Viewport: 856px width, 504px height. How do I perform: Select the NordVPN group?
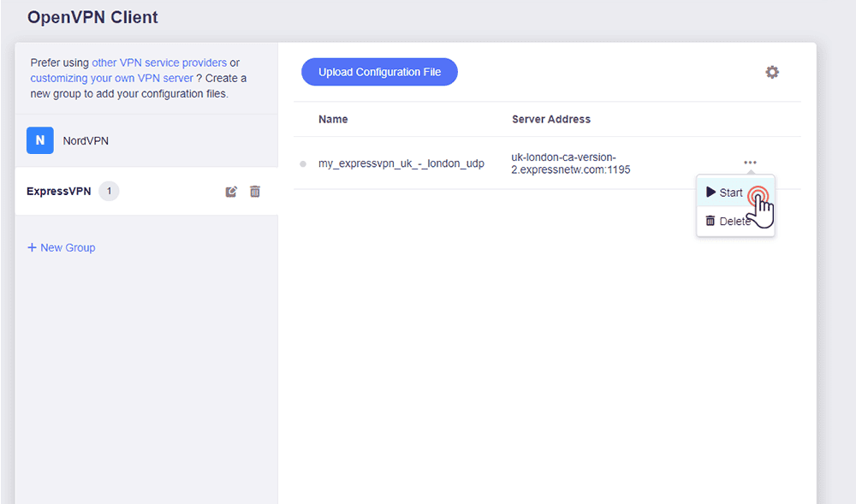pos(146,140)
